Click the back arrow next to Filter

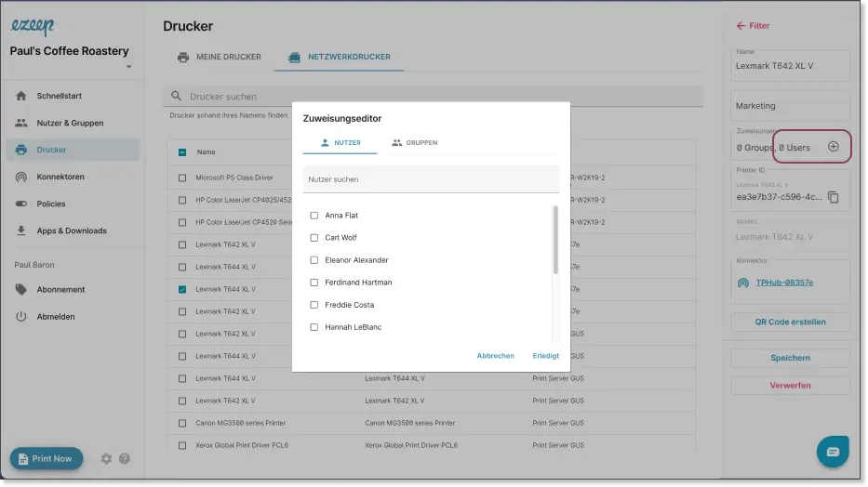click(x=741, y=26)
